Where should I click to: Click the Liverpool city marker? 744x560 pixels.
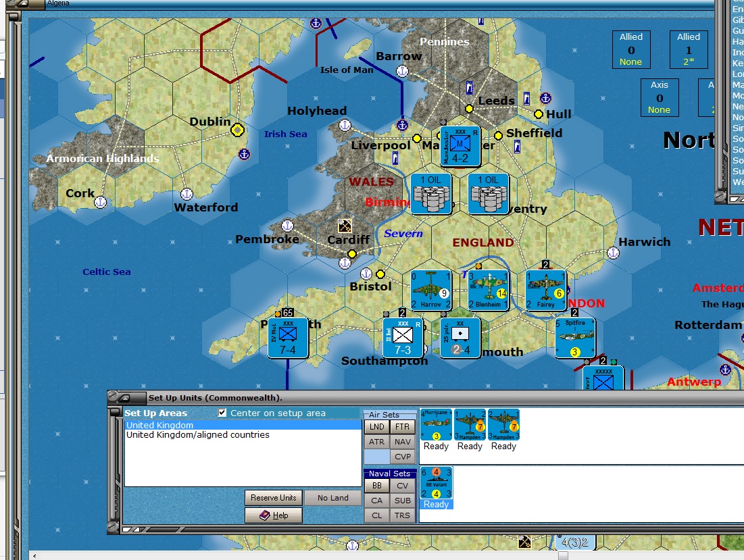[x=417, y=138]
